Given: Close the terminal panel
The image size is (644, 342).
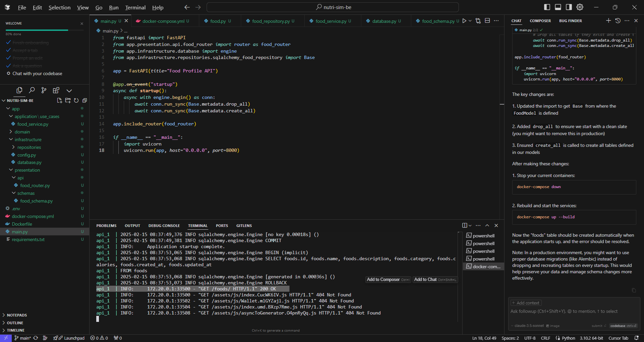Looking at the screenshot, I should tap(496, 225).
